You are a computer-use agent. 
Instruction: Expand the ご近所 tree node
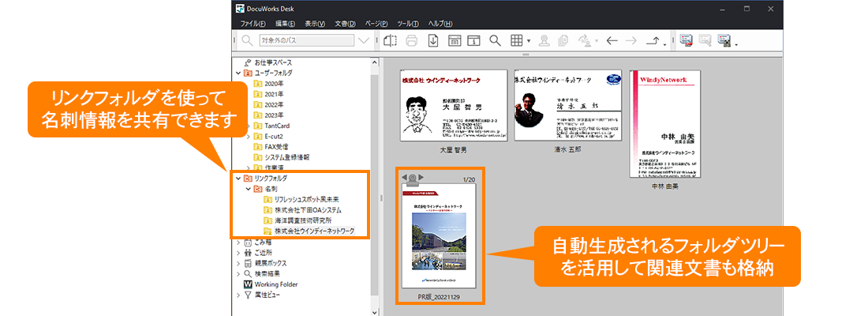click(238, 253)
